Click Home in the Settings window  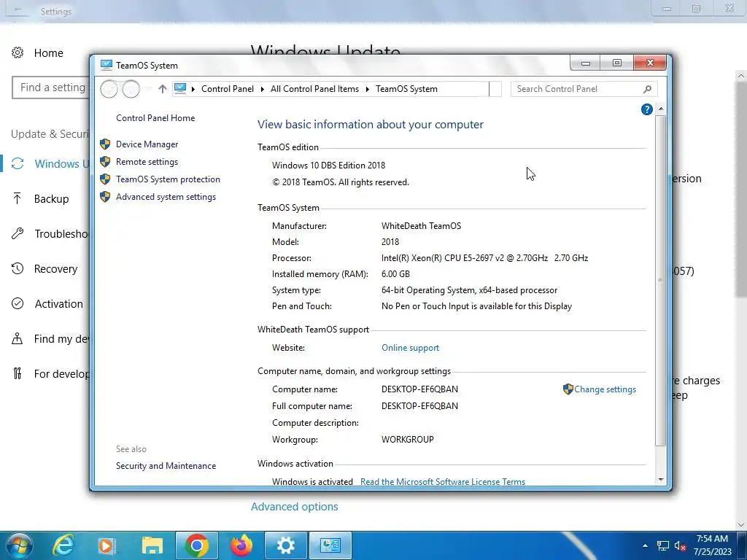[49, 52]
